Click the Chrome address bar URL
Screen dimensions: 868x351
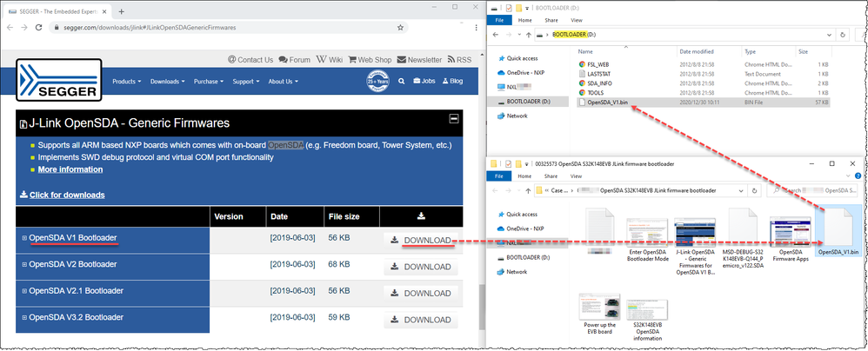pos(148,27)
